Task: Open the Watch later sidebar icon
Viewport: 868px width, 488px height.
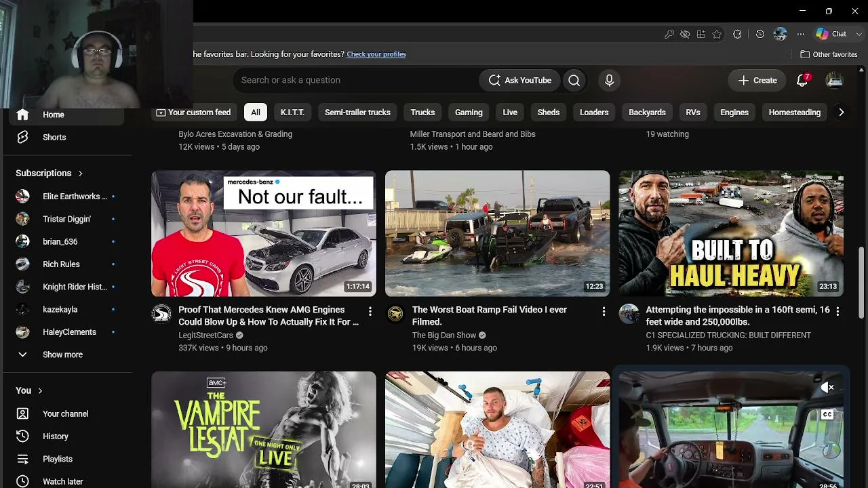Action: [x=22, y=481]
